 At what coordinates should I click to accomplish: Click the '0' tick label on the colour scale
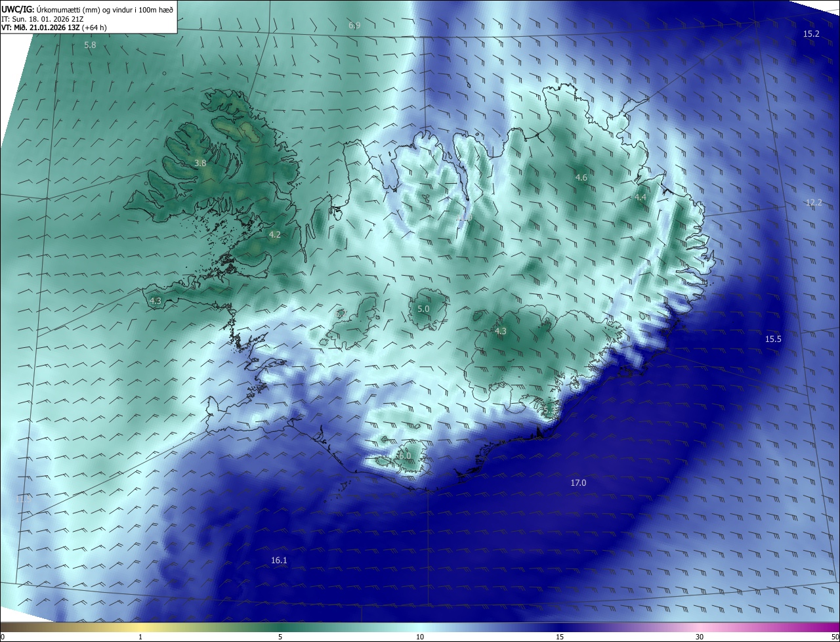click(x=3, y=637)
